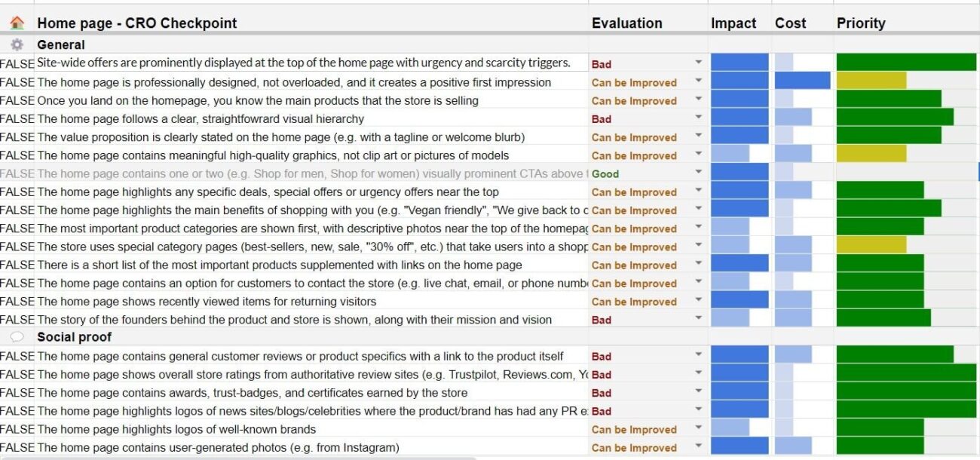
Task: Click the home icon beside the page title
Action: [17, 23]
